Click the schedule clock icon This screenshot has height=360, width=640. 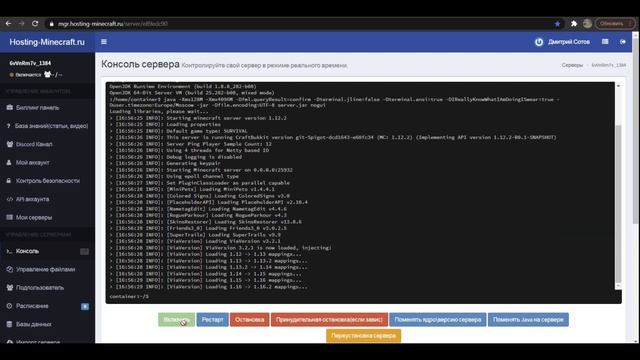pos(9,306)
